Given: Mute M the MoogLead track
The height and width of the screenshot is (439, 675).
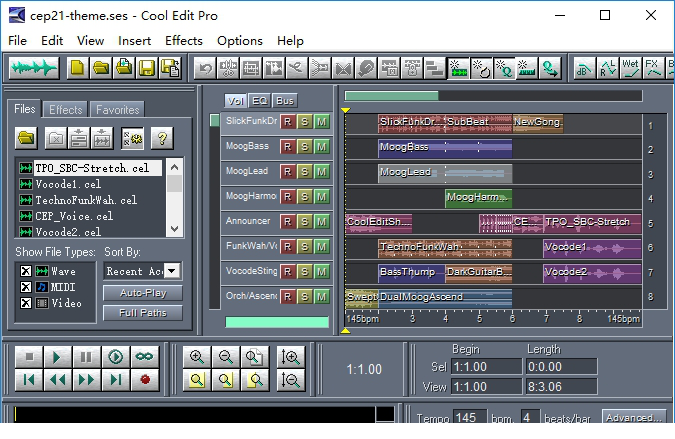Looking at the screenshot, I should coord(322,172).
